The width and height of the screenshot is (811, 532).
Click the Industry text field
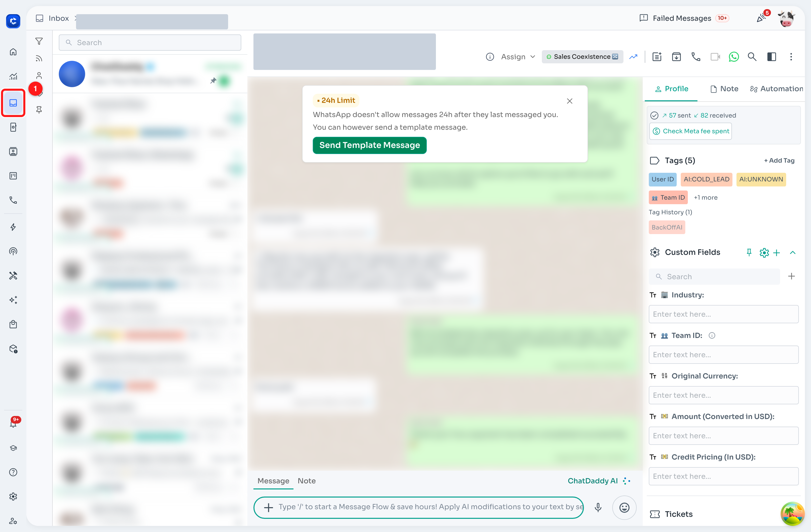723,314
